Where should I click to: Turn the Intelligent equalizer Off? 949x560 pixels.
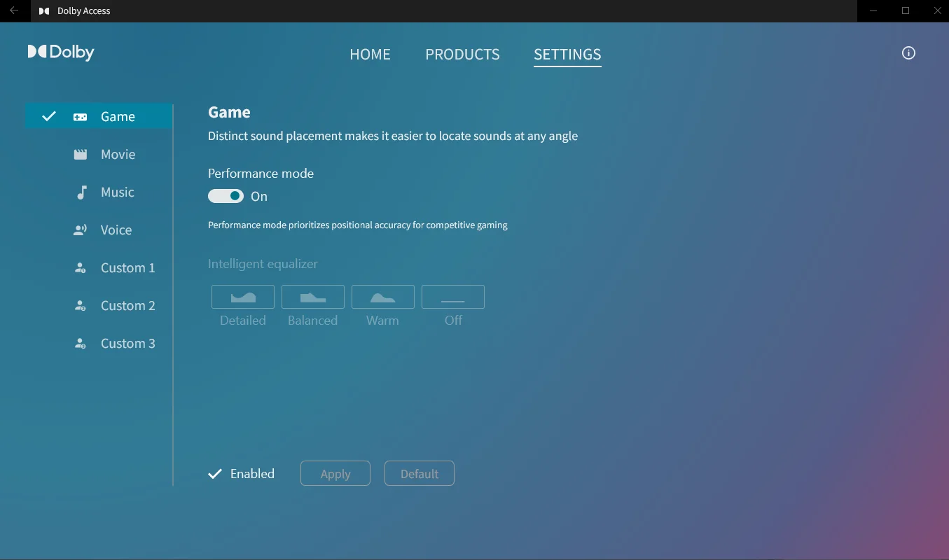[453, 297]
